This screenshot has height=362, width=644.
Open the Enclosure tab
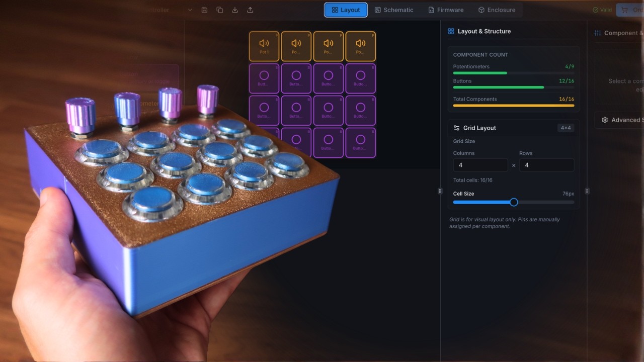(x=497, y=10)
